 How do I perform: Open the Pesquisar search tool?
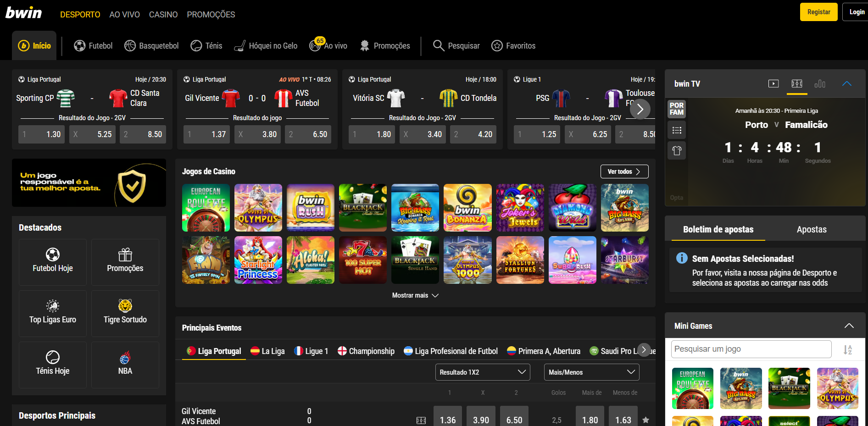coord(456,46)
